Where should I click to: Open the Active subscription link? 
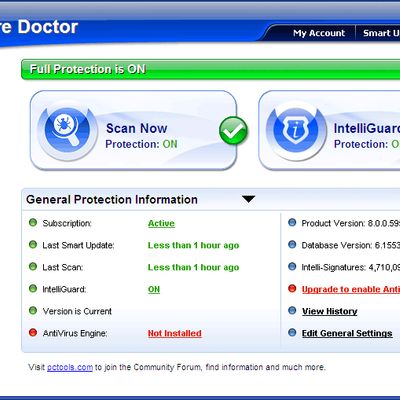tap(161, 223)
